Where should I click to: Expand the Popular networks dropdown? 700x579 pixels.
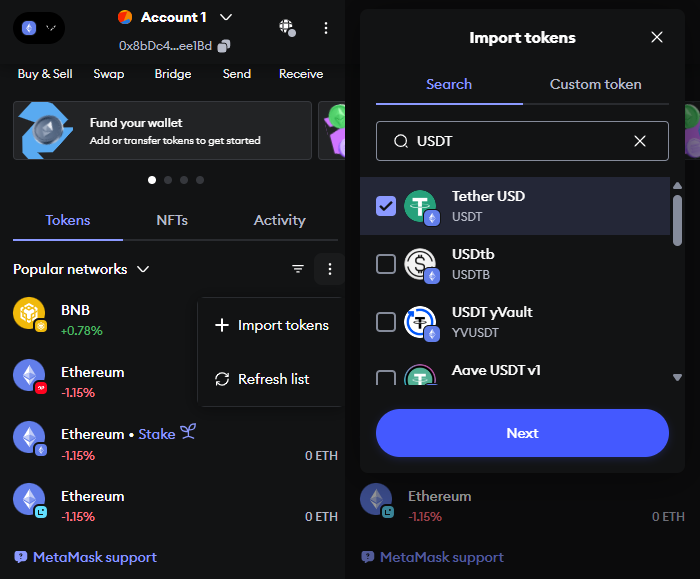[81, 269]
